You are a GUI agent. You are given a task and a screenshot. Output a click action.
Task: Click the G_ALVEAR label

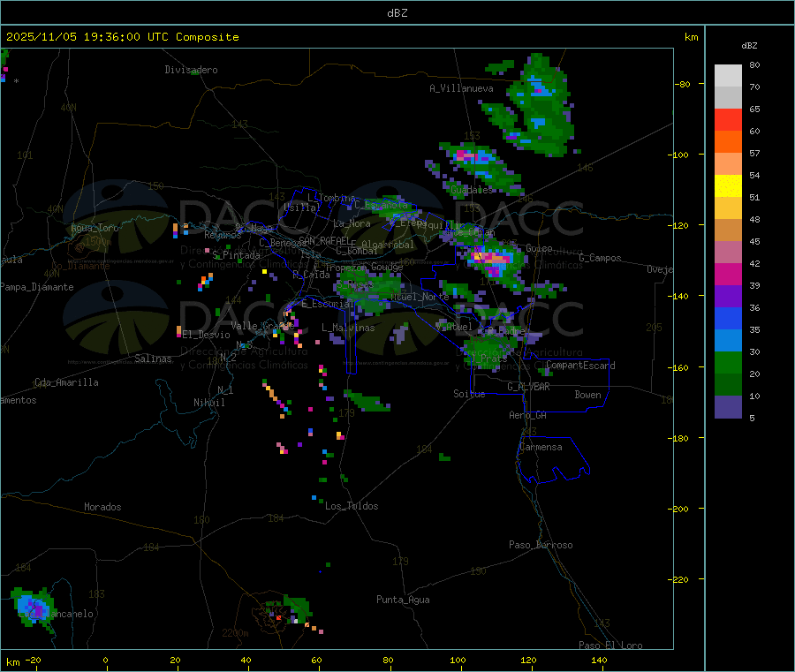click(528, 387)
